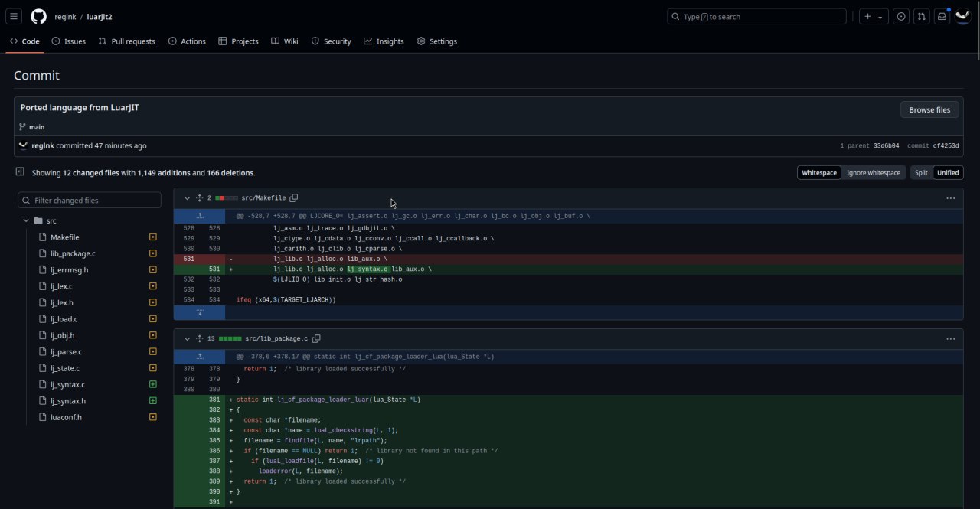Collapse the file tree sidebar
The width and height of the screenshot is (980, 509).
20,172
